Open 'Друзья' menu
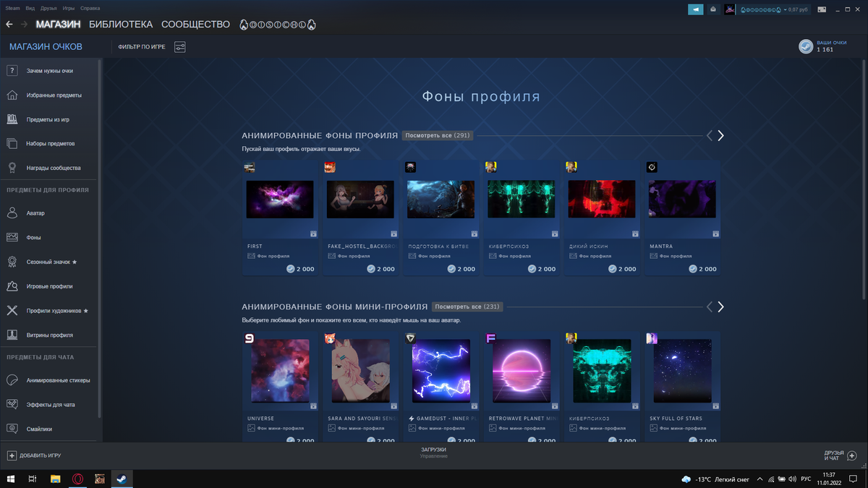This screenshot has height=488, width=868. click(48, 8)
